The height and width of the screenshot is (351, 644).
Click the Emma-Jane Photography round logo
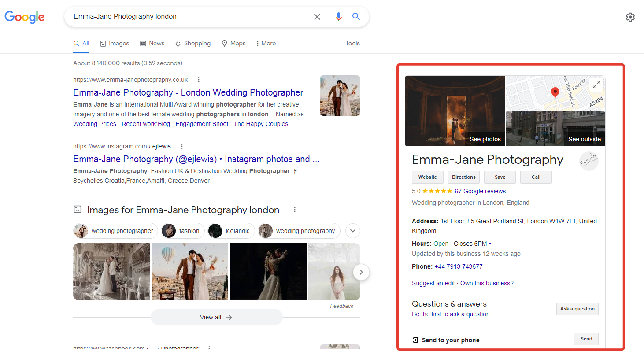pos(589,161)
